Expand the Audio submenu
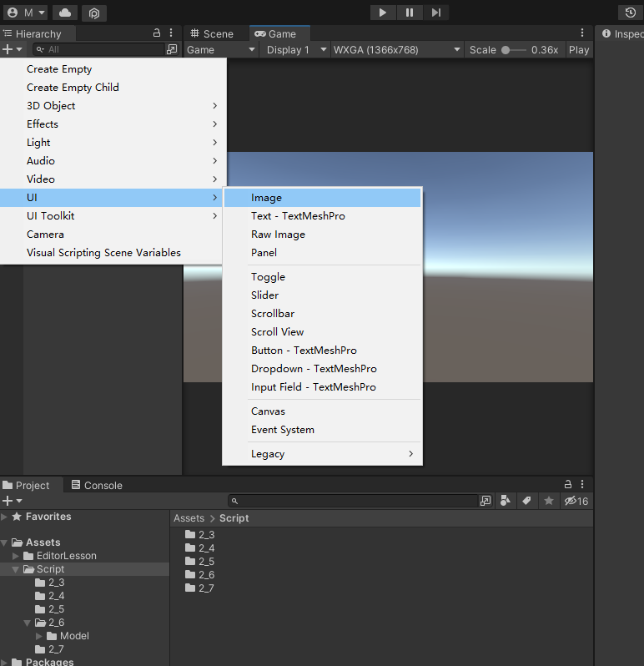Viewport: 644px width, 666px height. click(113, 161)
